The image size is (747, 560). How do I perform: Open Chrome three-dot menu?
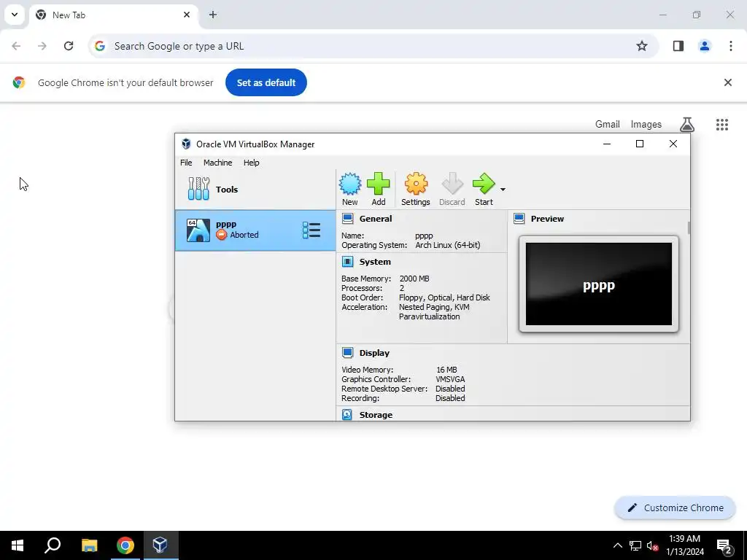pyautogui.click(x=731, y=46)
